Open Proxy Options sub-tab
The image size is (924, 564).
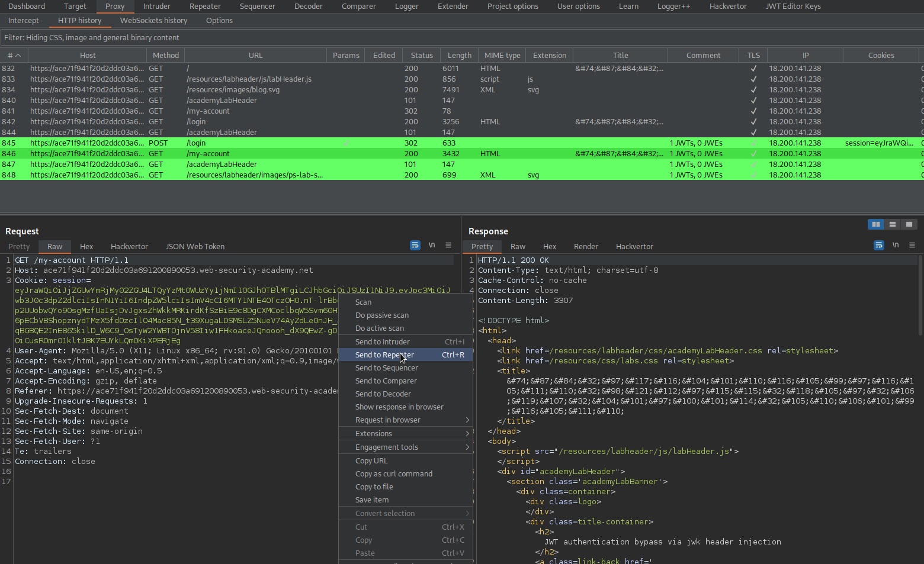point(219,20)
